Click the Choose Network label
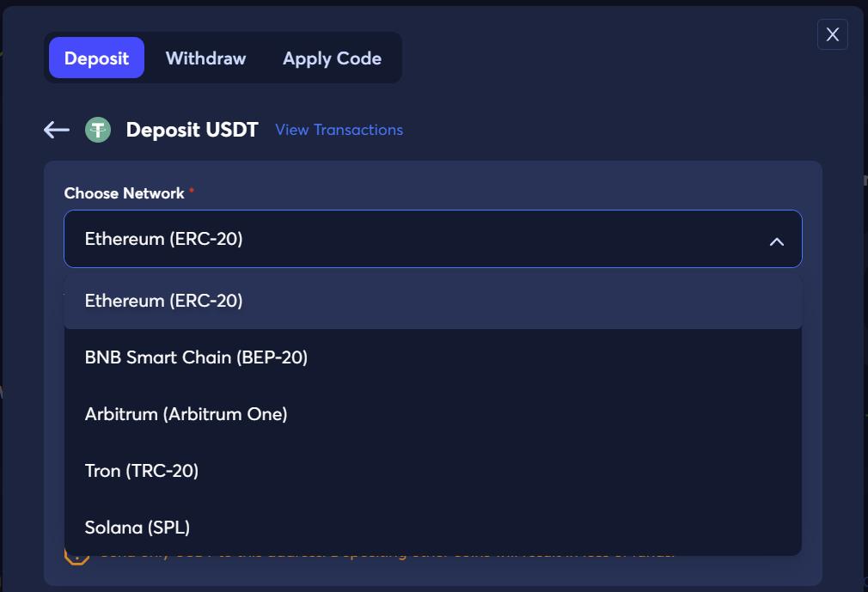Viewport: 868px width, 592px height. (124, 193)
